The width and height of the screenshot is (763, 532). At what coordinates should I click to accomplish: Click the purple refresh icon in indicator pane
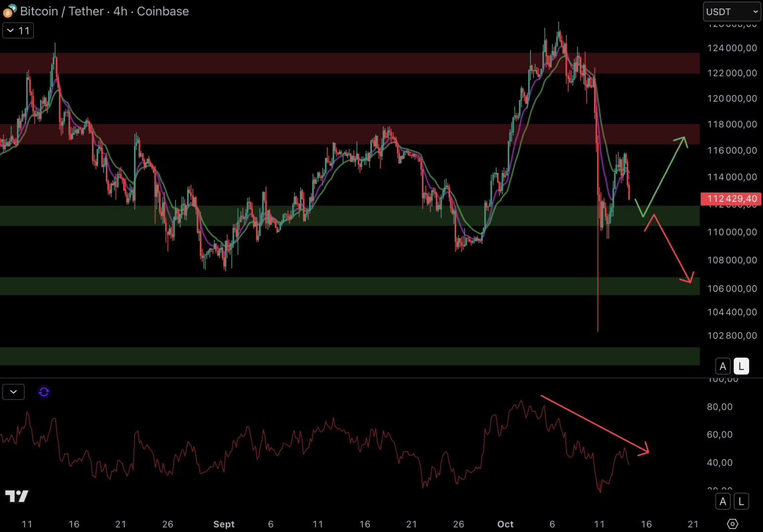(x=44, y=392)
